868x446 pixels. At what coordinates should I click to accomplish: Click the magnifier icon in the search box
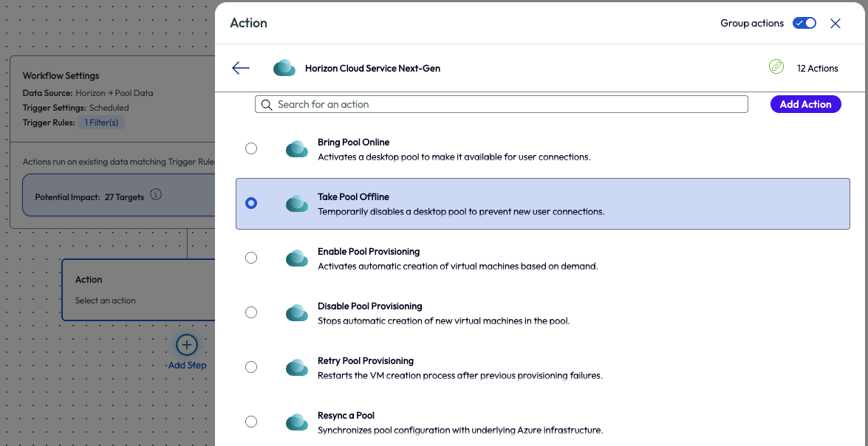tap(267, 104)
